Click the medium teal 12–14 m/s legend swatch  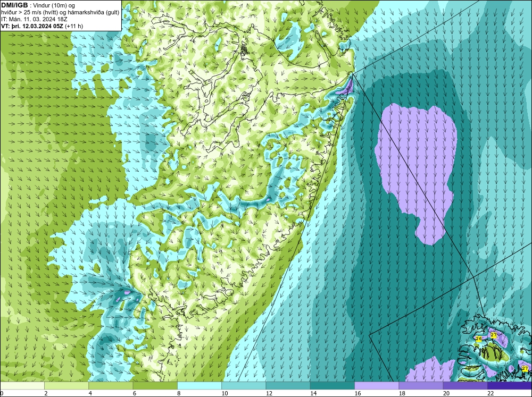click(288, 385)
